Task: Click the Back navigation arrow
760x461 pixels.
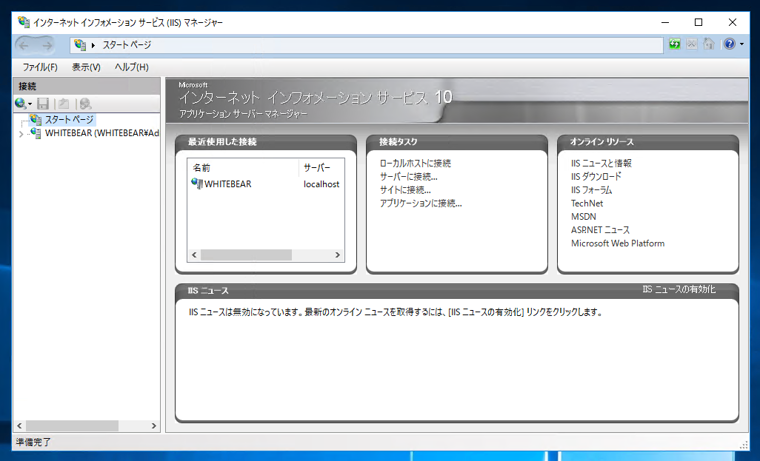Action: tap(24, 46)
